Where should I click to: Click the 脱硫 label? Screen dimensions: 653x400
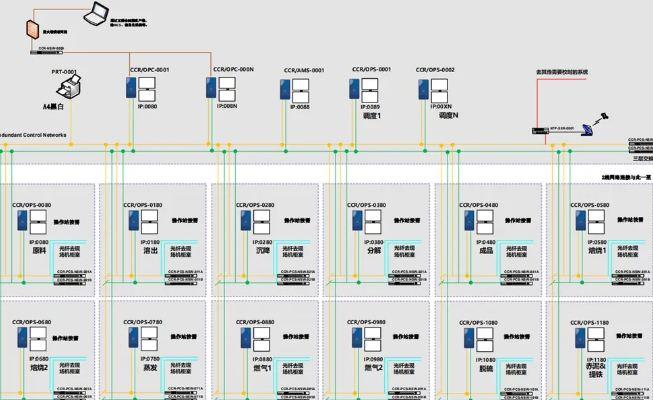486,368
